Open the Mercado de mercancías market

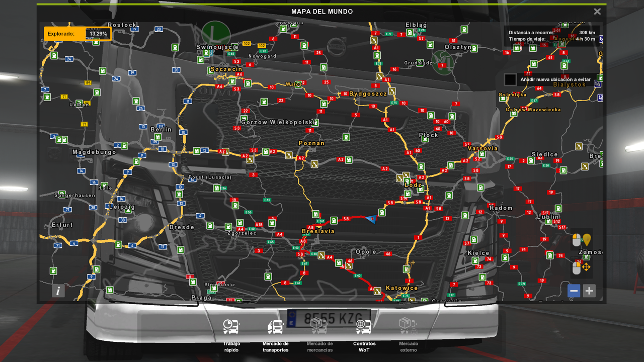(x=319, y=335)
